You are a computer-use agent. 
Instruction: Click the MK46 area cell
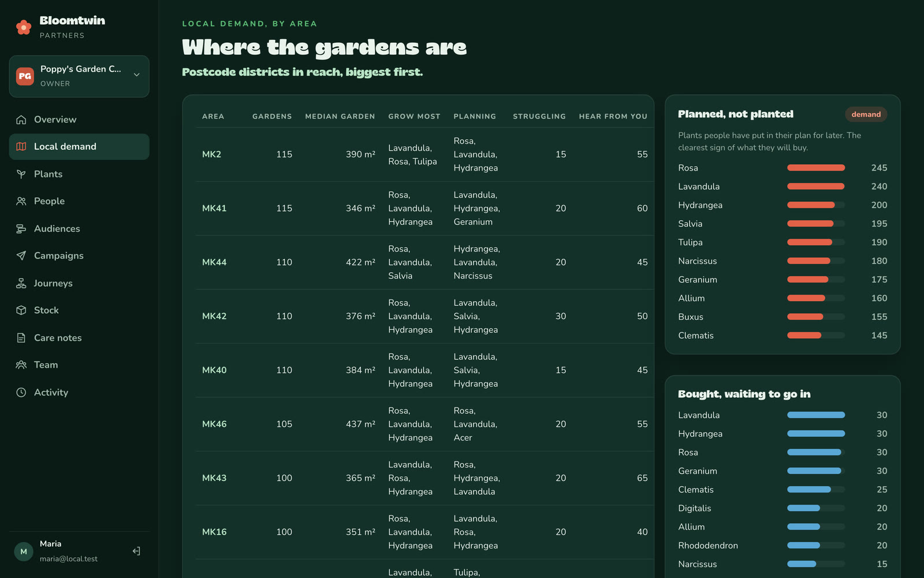point(214,424)
